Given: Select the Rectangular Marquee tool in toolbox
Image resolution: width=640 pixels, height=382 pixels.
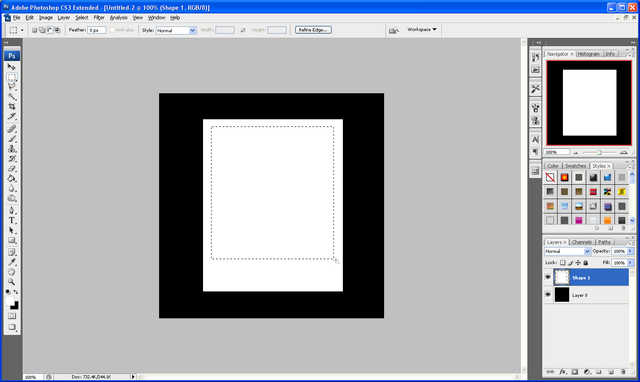Looking at the screenshot, I should click(x=12, y=77).
